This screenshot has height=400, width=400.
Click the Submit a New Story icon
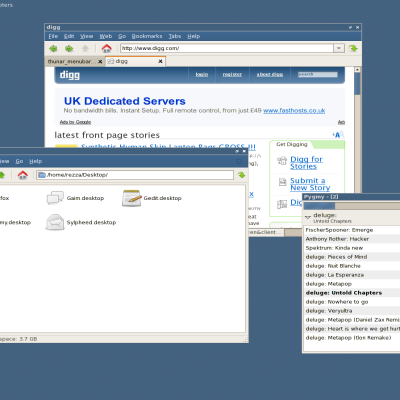(283, 182)
